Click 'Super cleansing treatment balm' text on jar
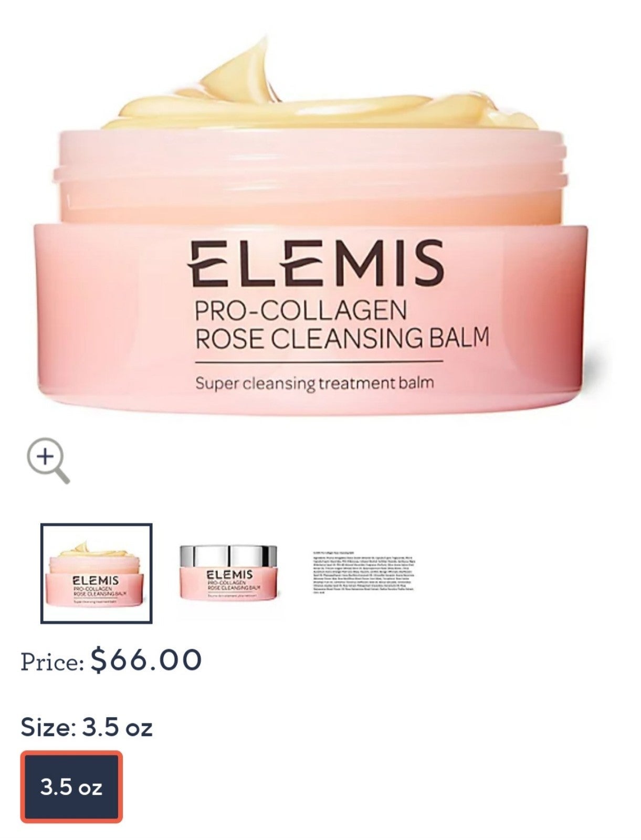641x840 pixels. (x=314, y=383)
